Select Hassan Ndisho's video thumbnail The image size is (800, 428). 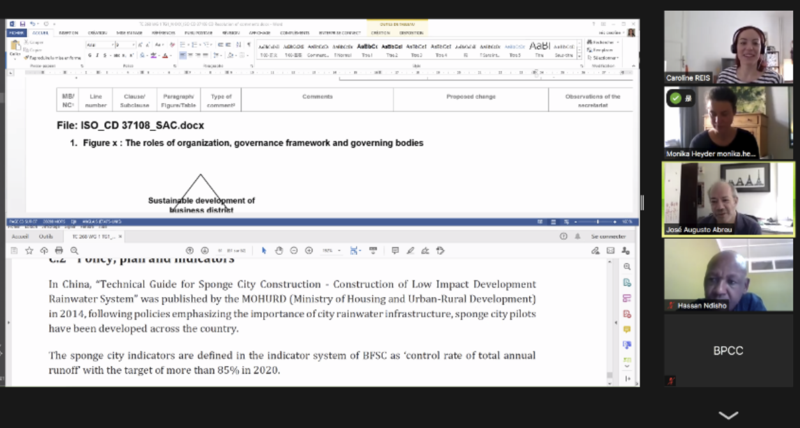click(728, 275)
